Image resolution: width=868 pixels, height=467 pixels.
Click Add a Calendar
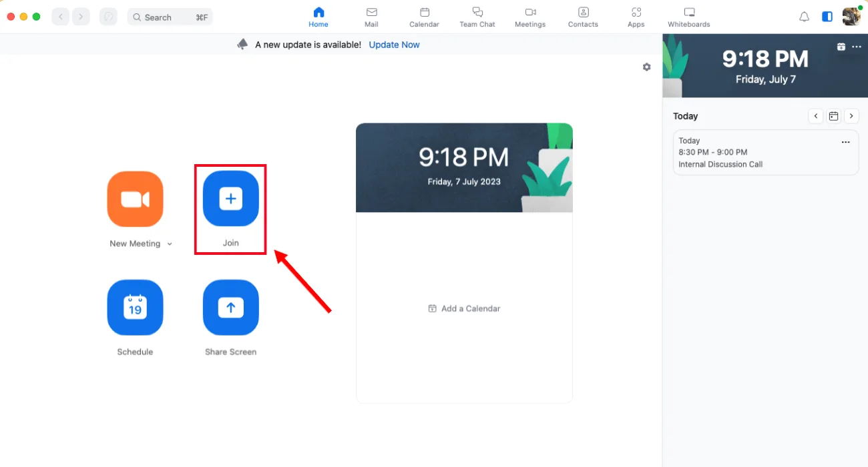point(463,308)
